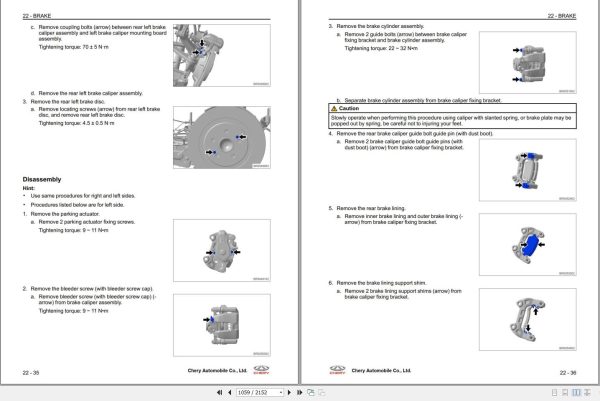Click Chery logo on left page footer
600x401 pixels.
click(261, 370)
